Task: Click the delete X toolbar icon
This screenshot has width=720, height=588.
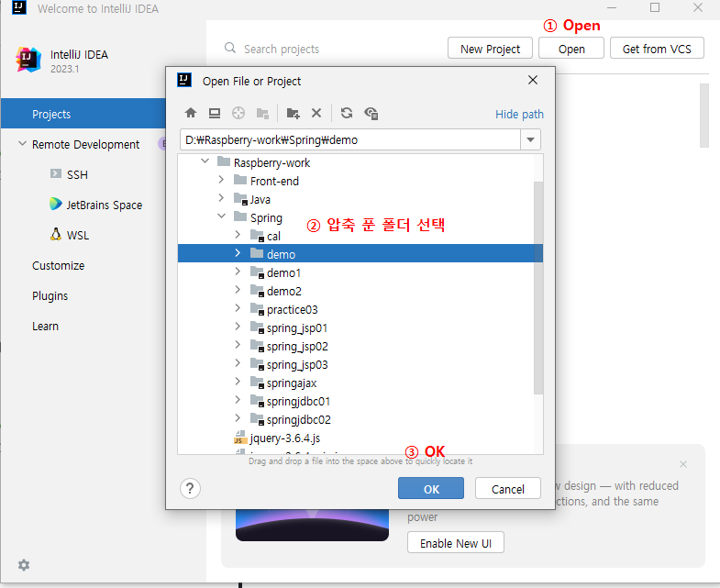Action: coord(316,113)
